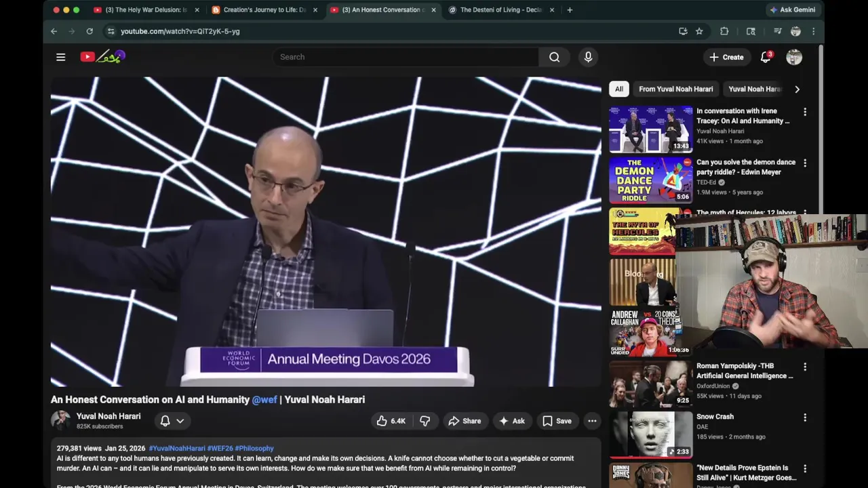This screenshot has height=488, width=868.
Task: Open Irene Tracey conversation video thumbnail
Action: [651, 129]
